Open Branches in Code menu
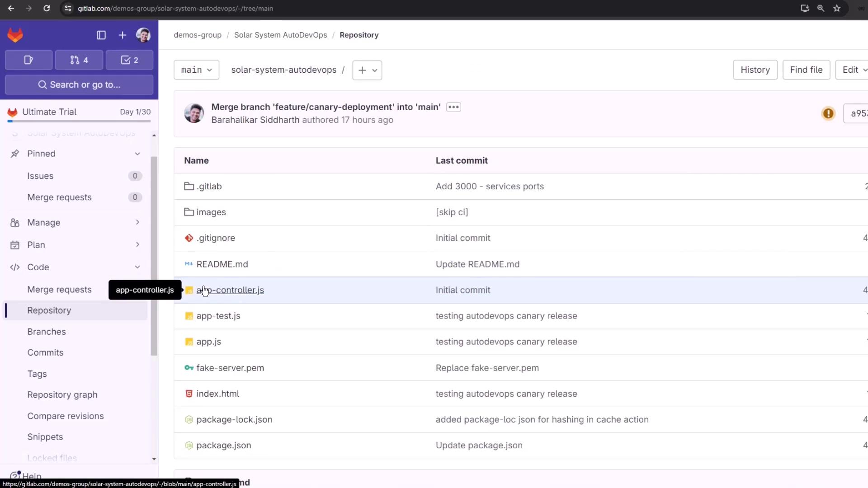868x488 pixels. point(47,332)
